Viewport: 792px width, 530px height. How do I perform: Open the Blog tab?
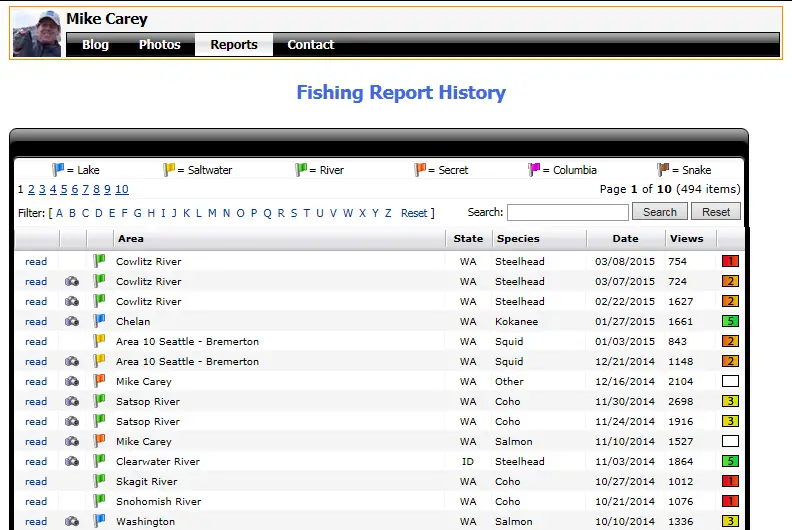[95, 45]
